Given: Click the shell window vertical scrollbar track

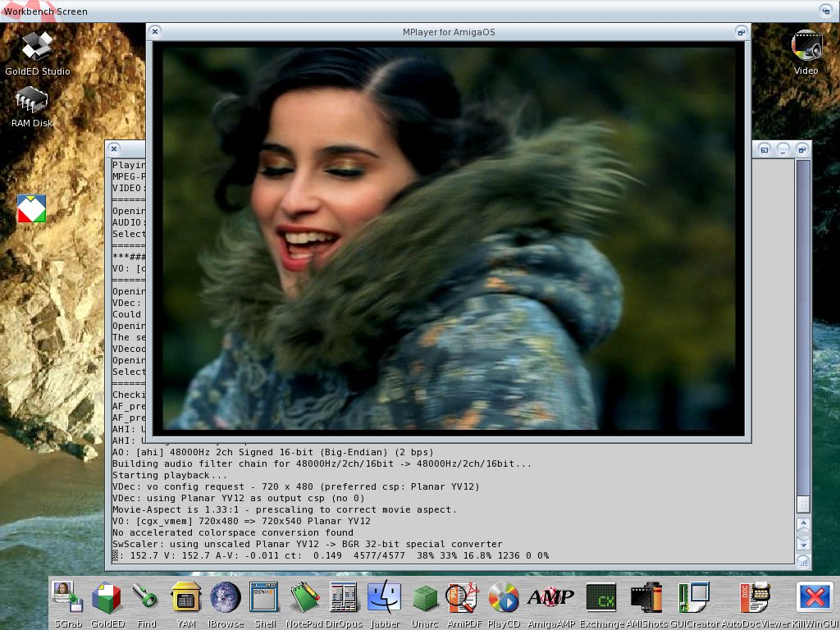Looking at the screenshot, I should (x=803, y=328).
